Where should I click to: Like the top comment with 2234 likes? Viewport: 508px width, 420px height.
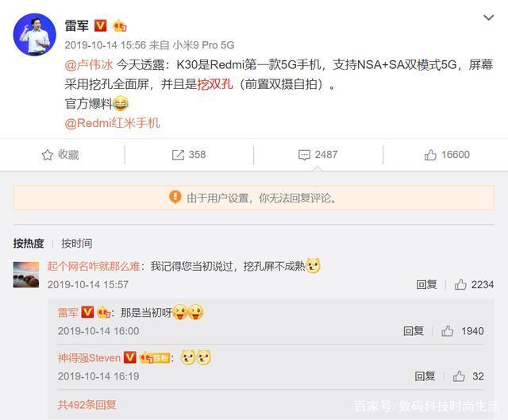click(x=460, y=284)
